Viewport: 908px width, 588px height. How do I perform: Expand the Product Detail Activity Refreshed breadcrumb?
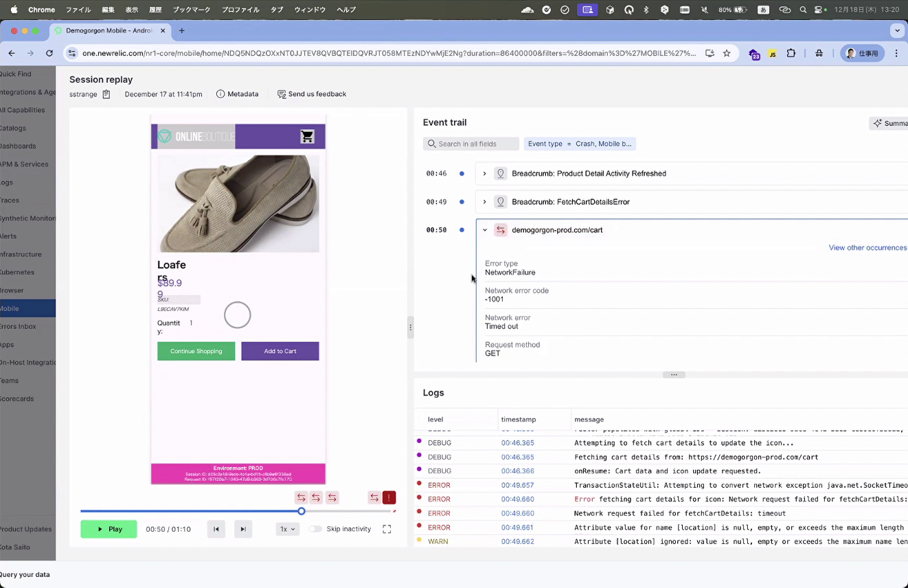pyautogui.click(x=484, y=174)
